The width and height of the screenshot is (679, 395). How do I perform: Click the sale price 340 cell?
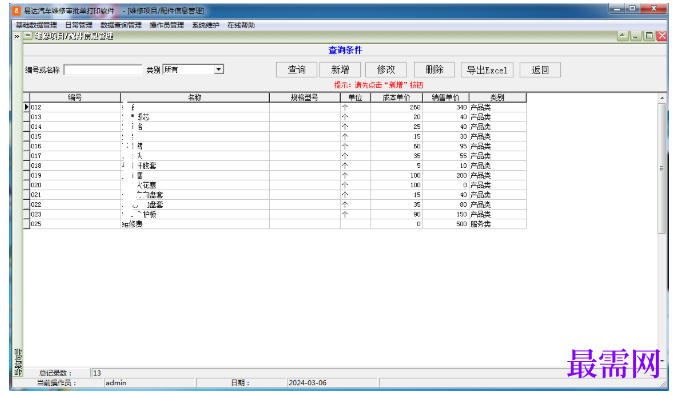[446, 107]
